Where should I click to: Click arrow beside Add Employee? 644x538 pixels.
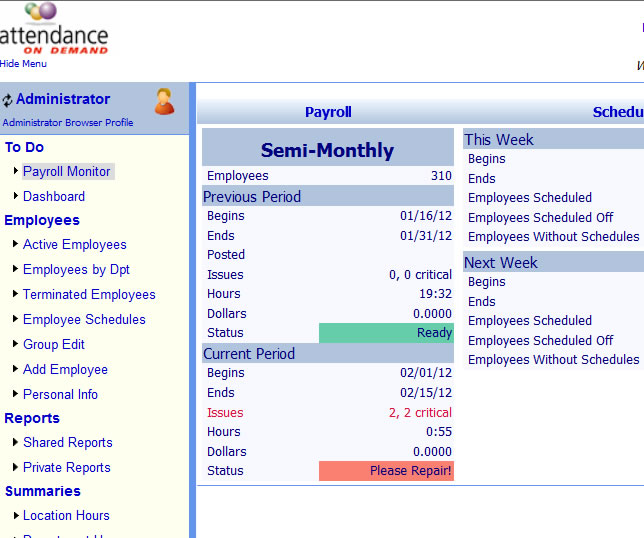point(16,368)
